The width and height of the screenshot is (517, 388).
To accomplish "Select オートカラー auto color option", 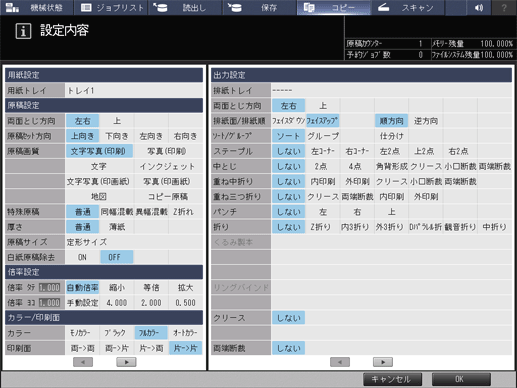I will point(185,333).
